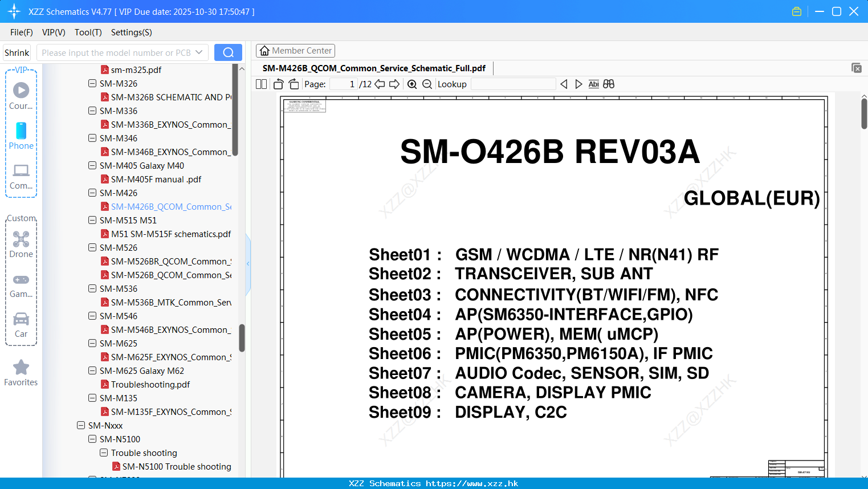Collapse the SM-M625 Galaxy M62 node
Image resolution: width=868 pixels, height=489 pixels.
[92, 370]
